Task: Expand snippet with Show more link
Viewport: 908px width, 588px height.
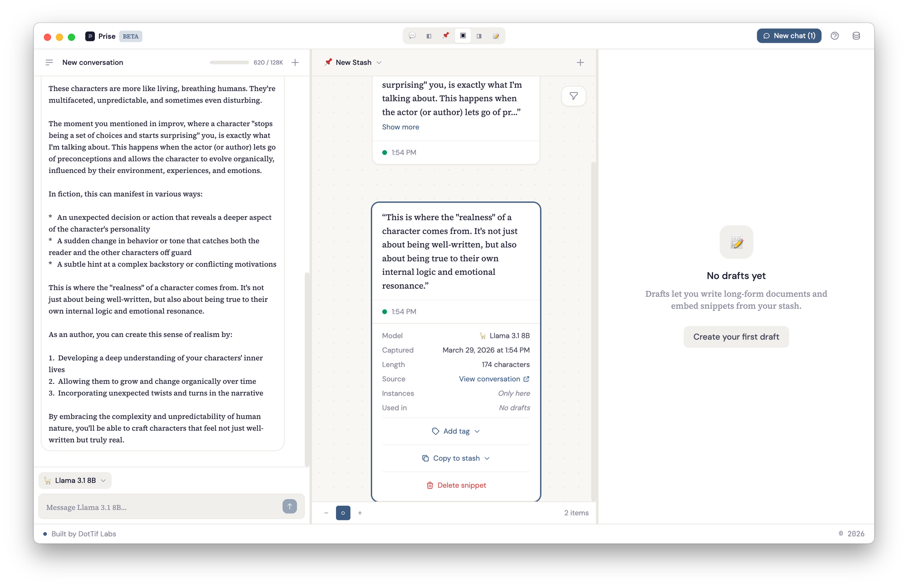Action: (x=400, y=127)
